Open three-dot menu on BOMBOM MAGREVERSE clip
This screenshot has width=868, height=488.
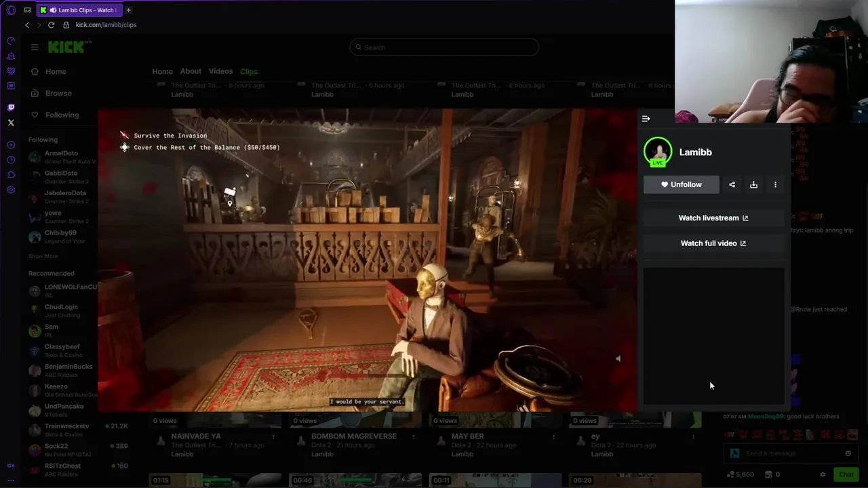click(414, 437)
